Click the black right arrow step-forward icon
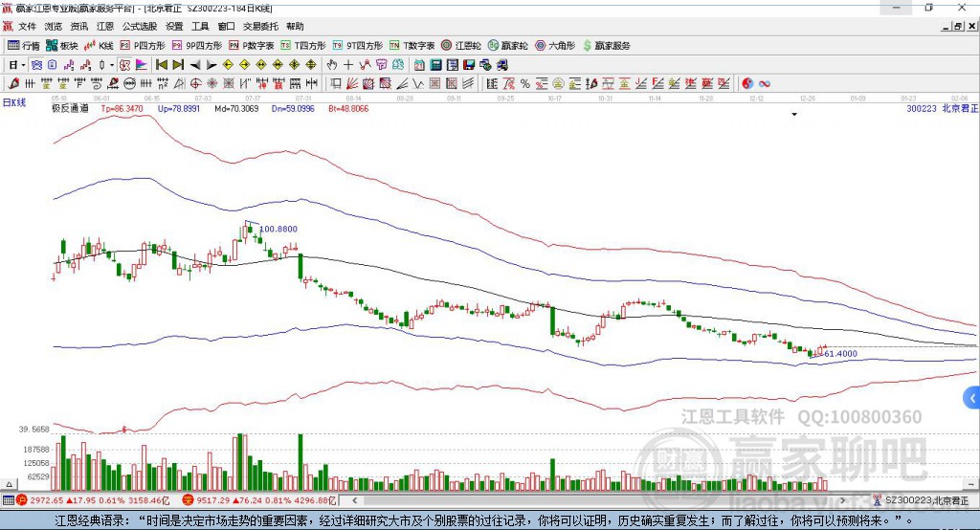 coord(212,65)
